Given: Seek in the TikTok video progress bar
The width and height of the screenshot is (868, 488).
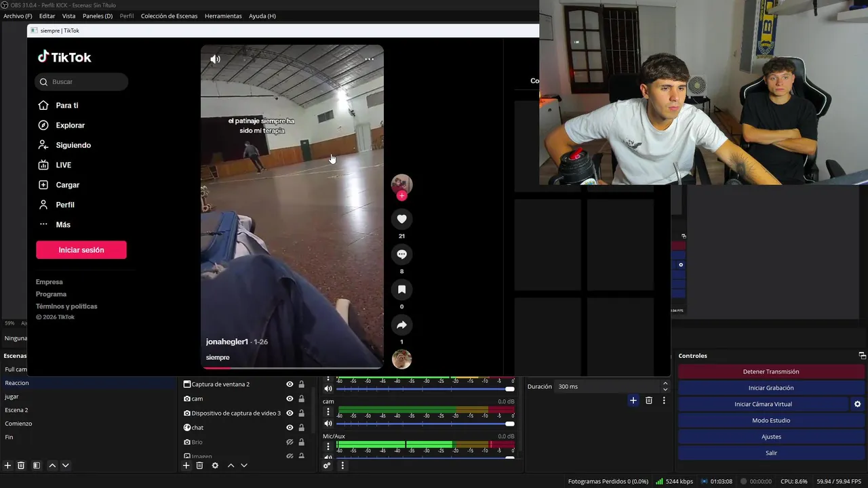Looking at the screenshot, I should (x=292, y=368).
